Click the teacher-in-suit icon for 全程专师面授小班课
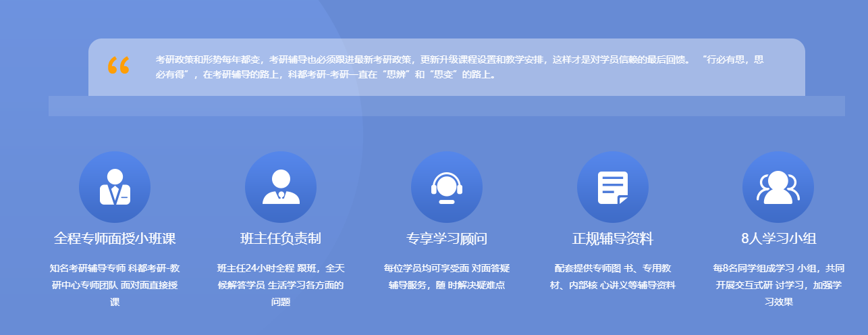868x335 pixels. click(x=115, y=187)
